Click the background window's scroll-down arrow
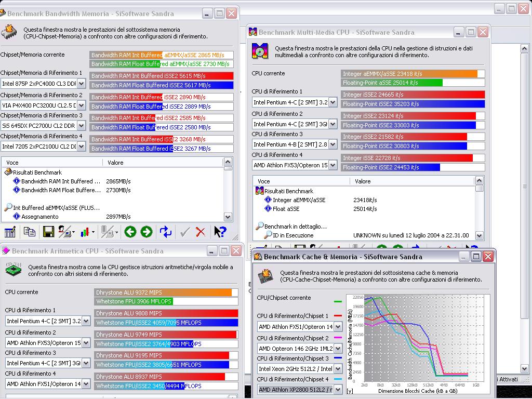Screen dimensions: 532x399 point(525,368)
